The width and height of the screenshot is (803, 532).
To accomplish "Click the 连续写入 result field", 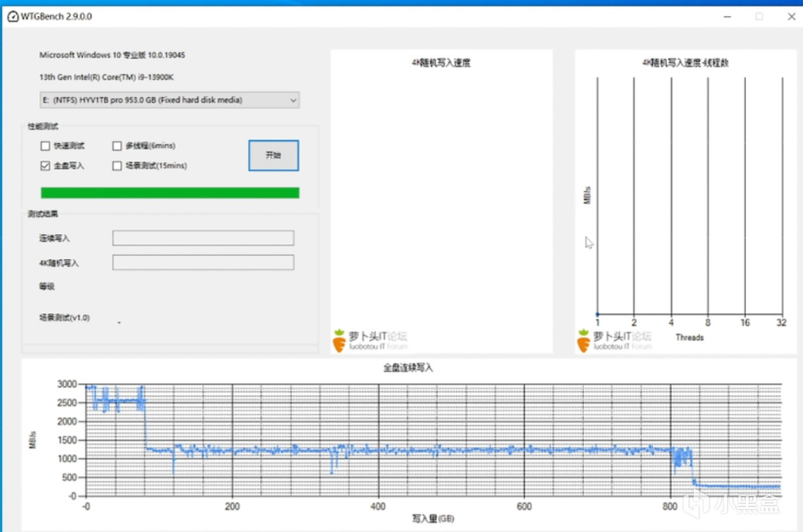I will (204, 238).
